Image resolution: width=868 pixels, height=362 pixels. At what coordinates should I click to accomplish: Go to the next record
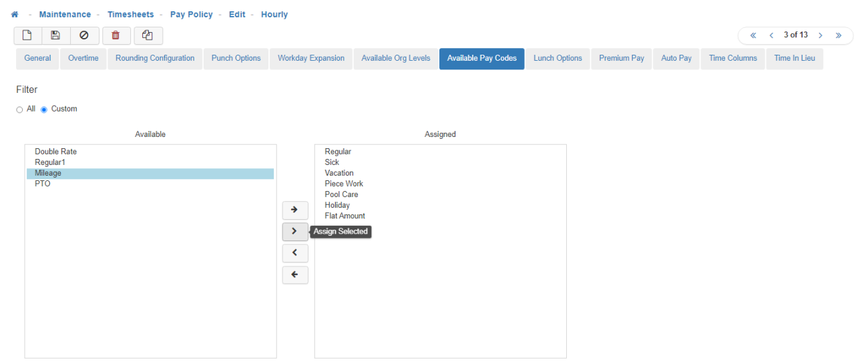click(x=821, y=35)
